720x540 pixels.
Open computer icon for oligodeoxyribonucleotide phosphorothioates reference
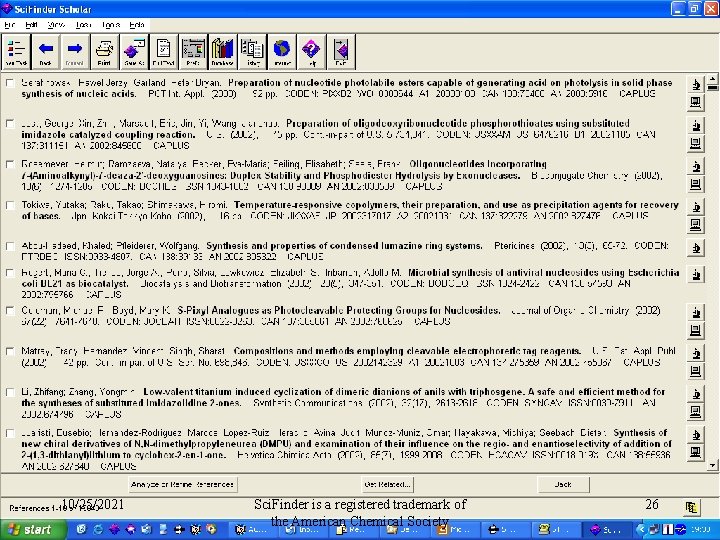[696, 143]
